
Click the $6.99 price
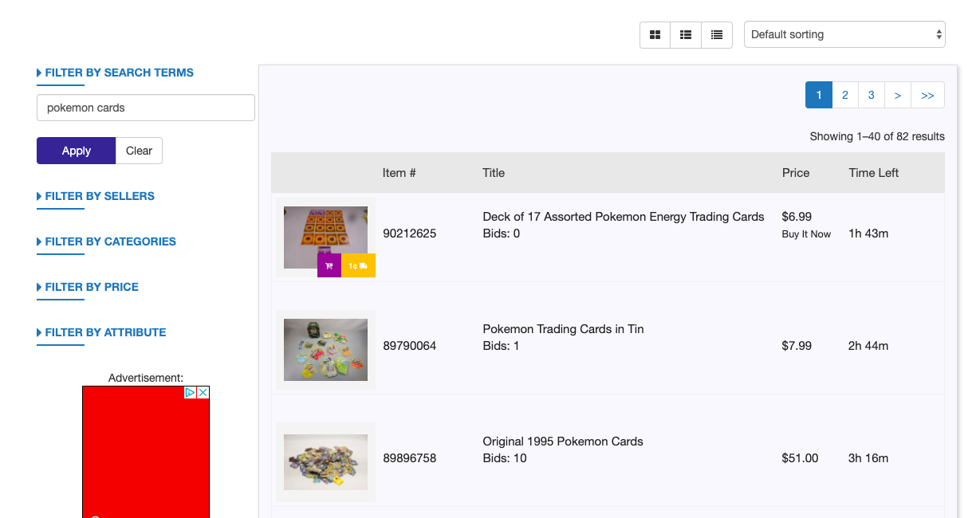pyautogui.click(x=797, y=217)
